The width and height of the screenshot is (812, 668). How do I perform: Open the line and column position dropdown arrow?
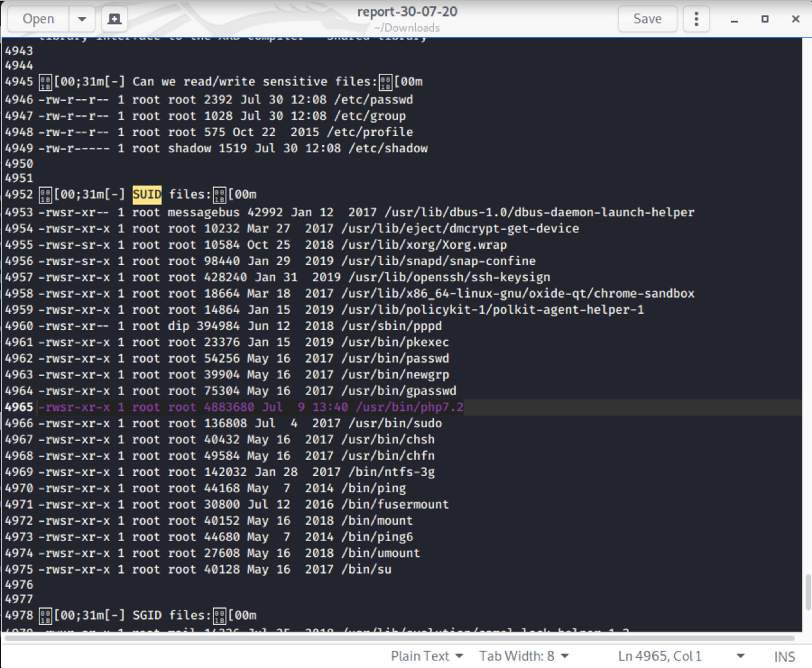(x=740, y=656)
